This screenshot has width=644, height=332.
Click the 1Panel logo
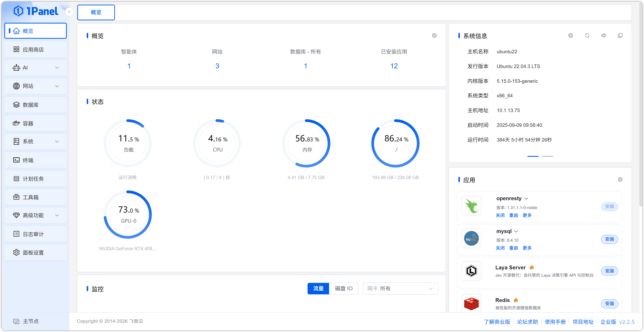click(x=36, y=11)
